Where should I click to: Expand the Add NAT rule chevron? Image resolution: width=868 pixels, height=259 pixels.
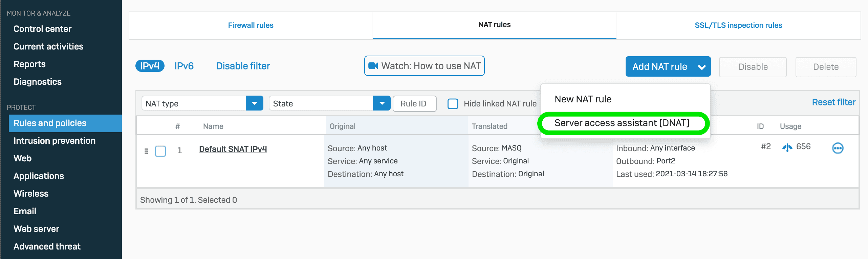click(702, 67)
